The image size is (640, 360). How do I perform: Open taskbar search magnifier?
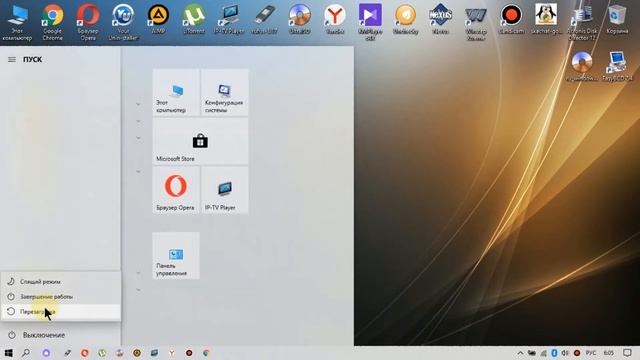(26, 353)
